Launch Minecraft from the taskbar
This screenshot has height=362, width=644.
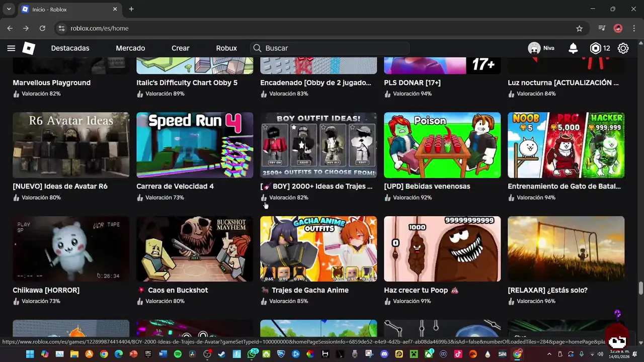click(x=414, y=354)
